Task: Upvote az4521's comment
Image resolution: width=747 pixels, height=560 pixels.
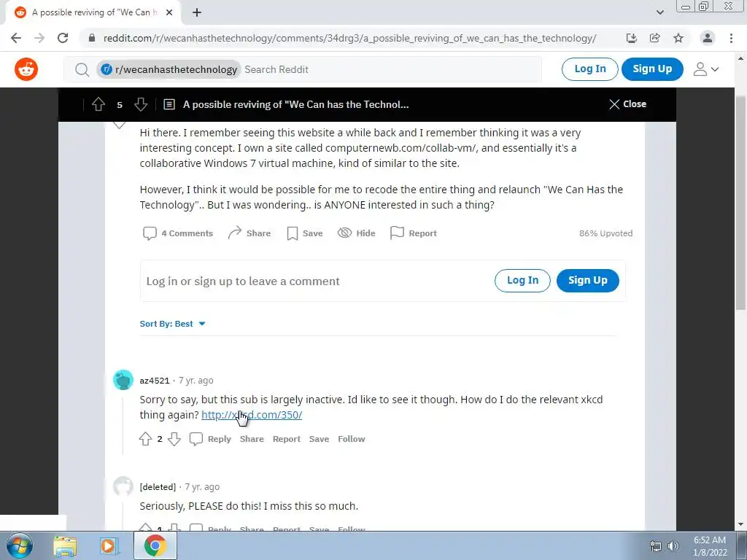Action: pos(146,439)
